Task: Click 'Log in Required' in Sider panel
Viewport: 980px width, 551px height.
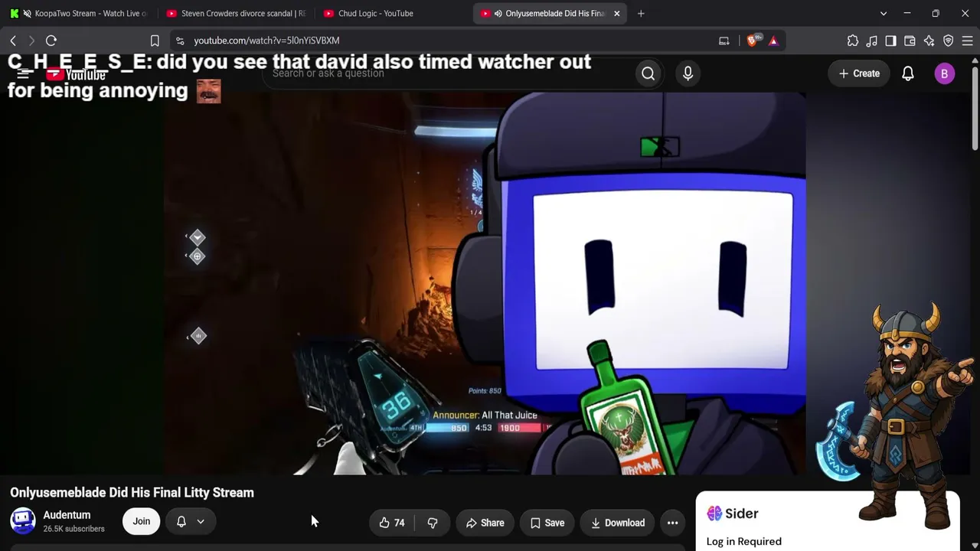Action: pyautogui.click(x=744, y=542)
